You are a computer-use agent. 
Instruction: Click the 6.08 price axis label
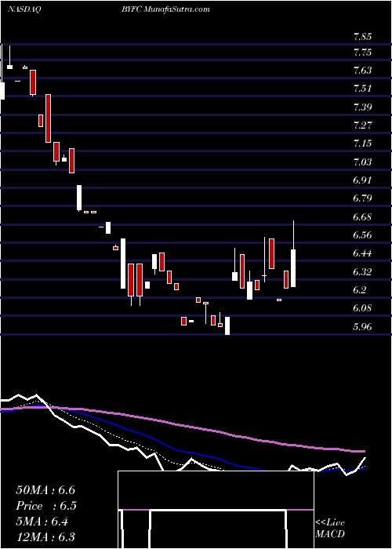click(x=362, y=308)
